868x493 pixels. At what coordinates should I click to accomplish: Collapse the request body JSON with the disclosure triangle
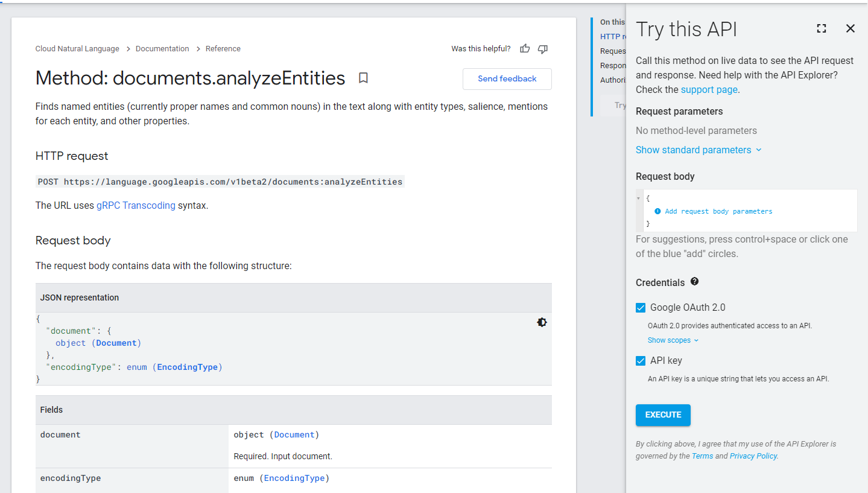pyautogui.click(x=639, y=197)
